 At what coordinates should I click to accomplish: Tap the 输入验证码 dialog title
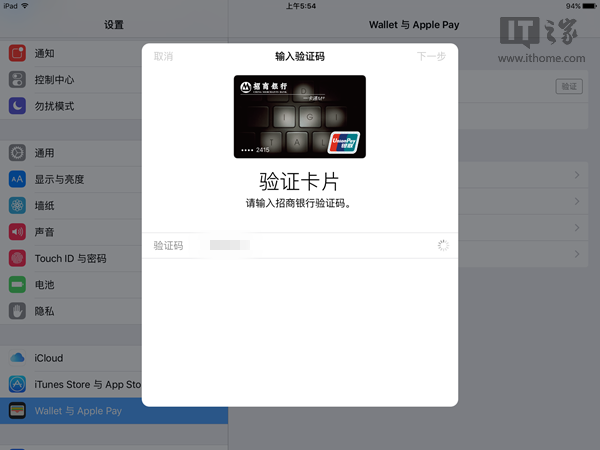coord(300,57)
